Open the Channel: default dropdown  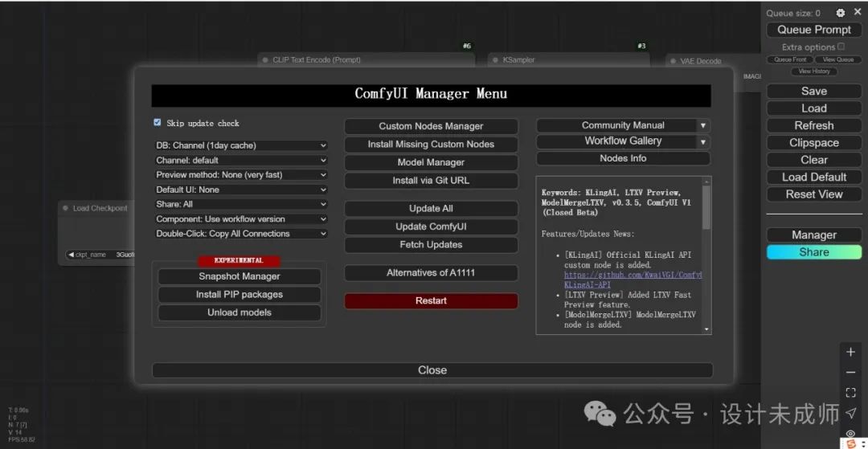241,161
